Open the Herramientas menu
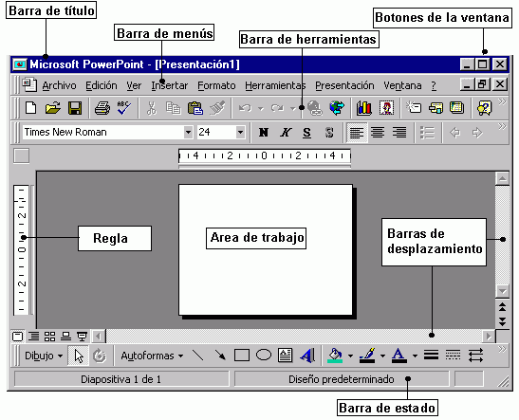The image size is (519, 420). coord(275,85)
